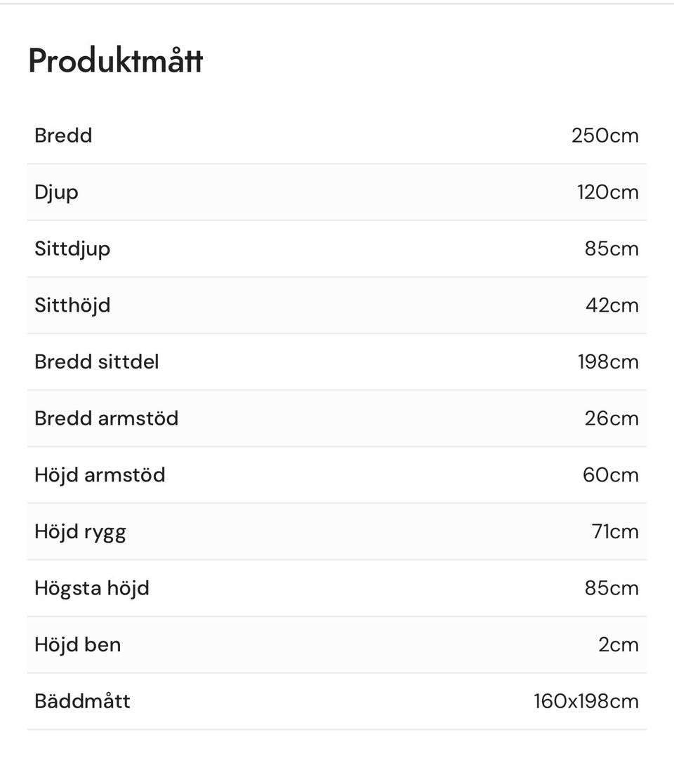
Task: Click the 250cm width value
Action: pos(604,135)
